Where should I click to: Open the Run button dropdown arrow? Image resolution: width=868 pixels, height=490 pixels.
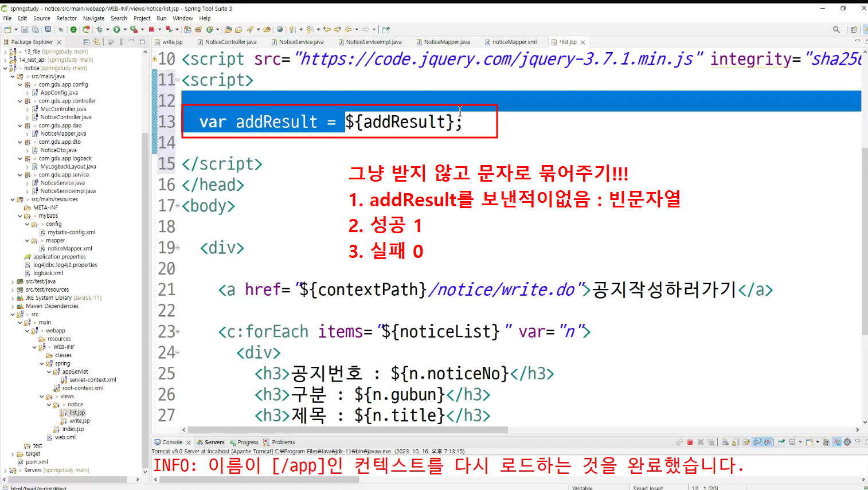click(125, 30)
